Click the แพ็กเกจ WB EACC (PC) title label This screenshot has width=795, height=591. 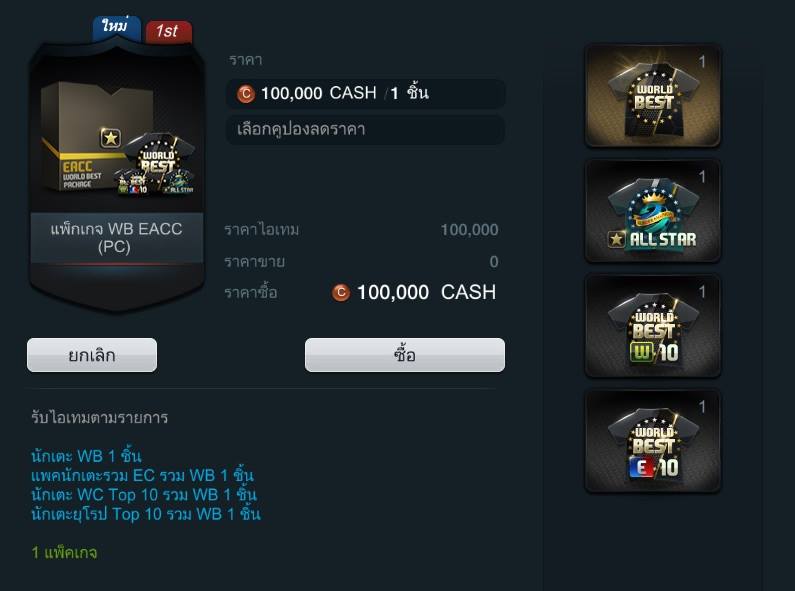(116, 238)
